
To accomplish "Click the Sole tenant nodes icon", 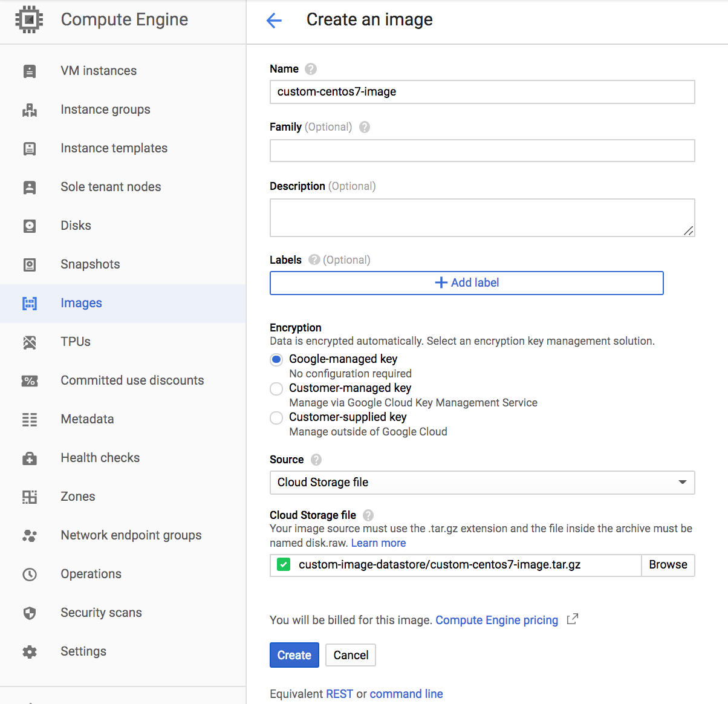I will 30,187.
